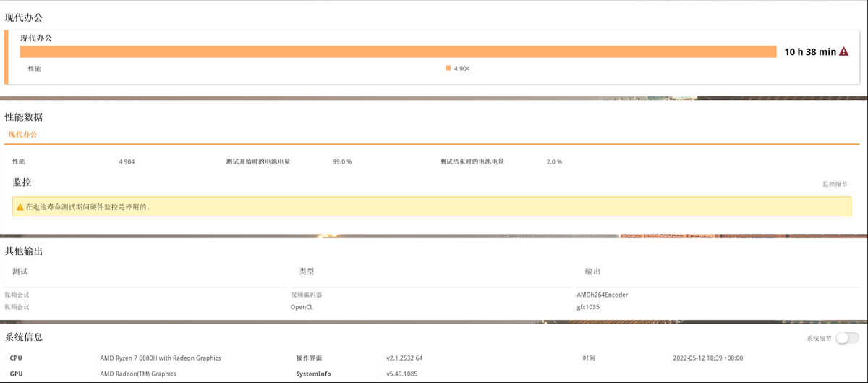This screenshot has width=868, height=383.
Task: Click the orange legend square next to 4 904
Action: [x=448, y=68]
